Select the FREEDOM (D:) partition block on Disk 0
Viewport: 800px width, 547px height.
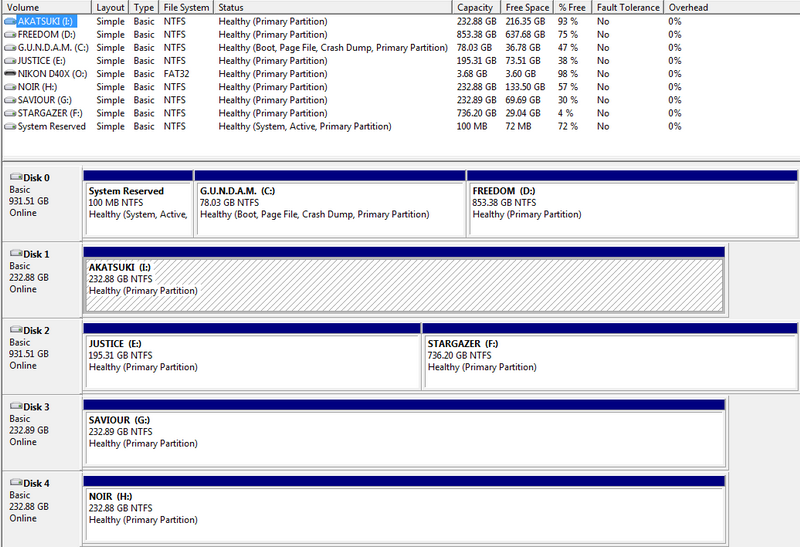631,208
